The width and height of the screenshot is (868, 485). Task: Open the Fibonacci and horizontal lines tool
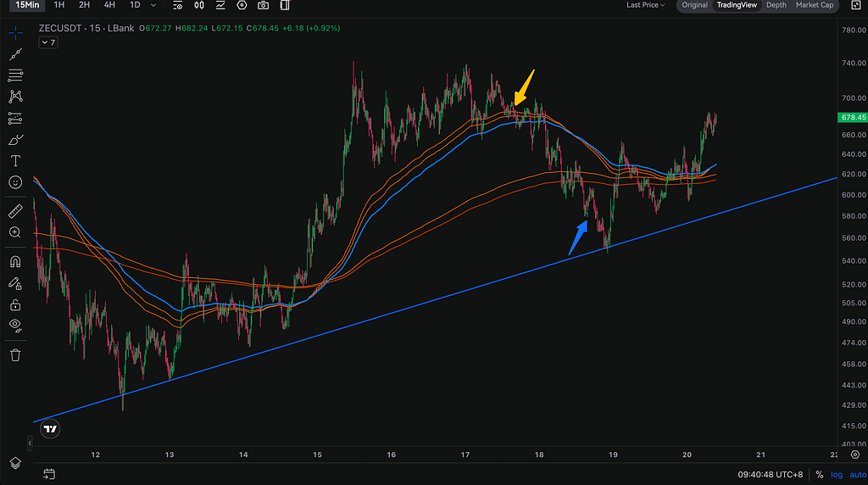click(x=15, y=75)
